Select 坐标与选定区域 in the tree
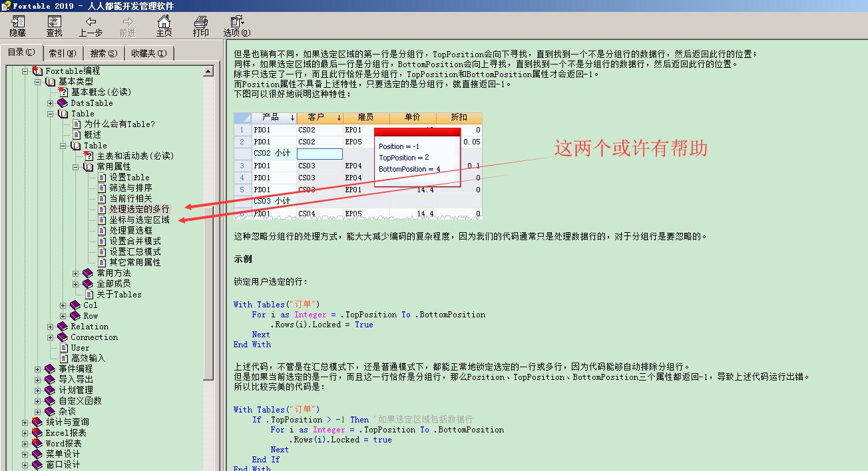 point(139,220)
